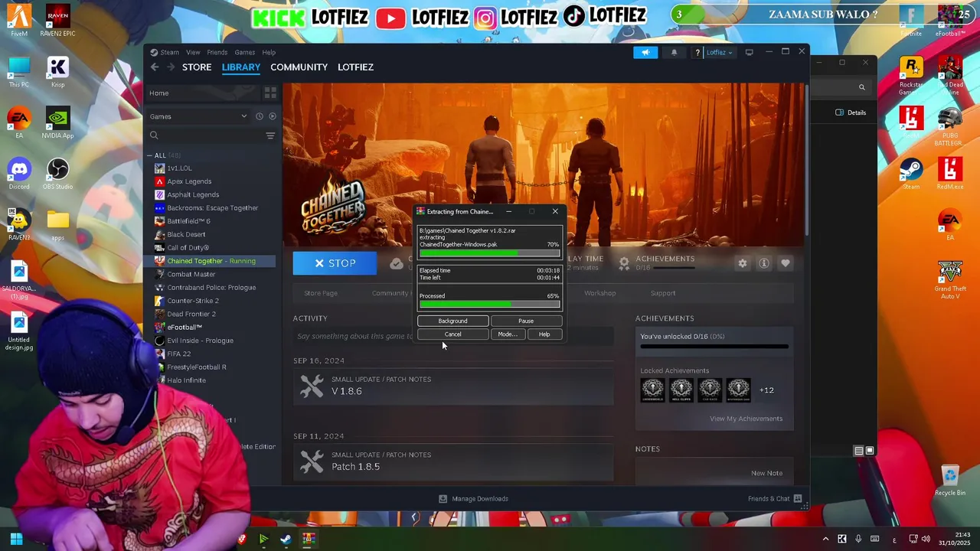Image resolution: width=980 pixels, height=551 pixels.
Task: Open Steam notifications bell
Action: click(674, 52)
